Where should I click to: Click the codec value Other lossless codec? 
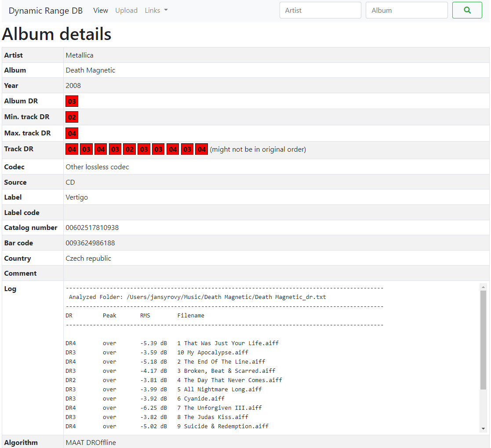[x=98, y=167]
